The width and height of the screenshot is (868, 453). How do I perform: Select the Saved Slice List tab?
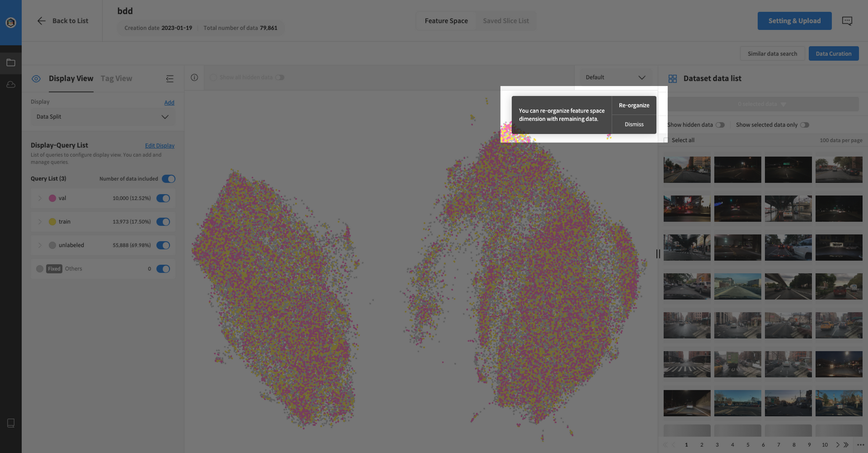[506, 21]
